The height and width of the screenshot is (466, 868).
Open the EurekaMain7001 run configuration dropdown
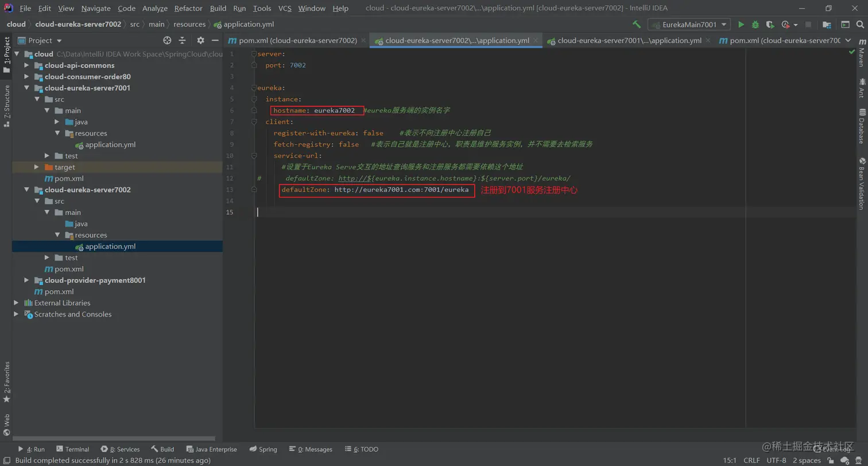[x=689, y=25]
